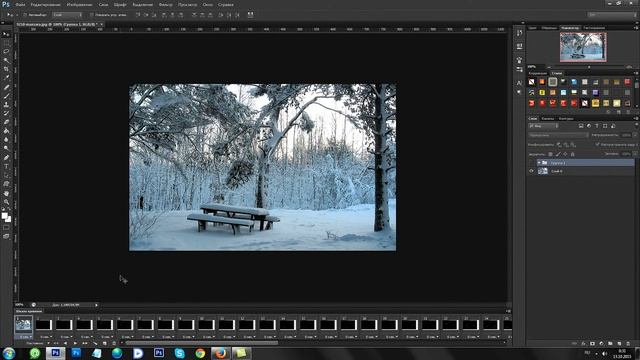Go to the next animation frame
The height and width of the screenshot is (360, 640).
[x=85, y=343]
